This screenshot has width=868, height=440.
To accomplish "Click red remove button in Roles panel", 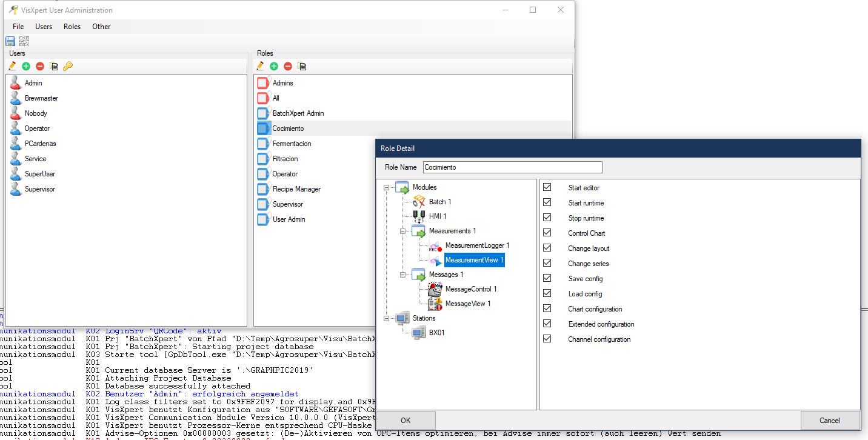I will 288,66.
